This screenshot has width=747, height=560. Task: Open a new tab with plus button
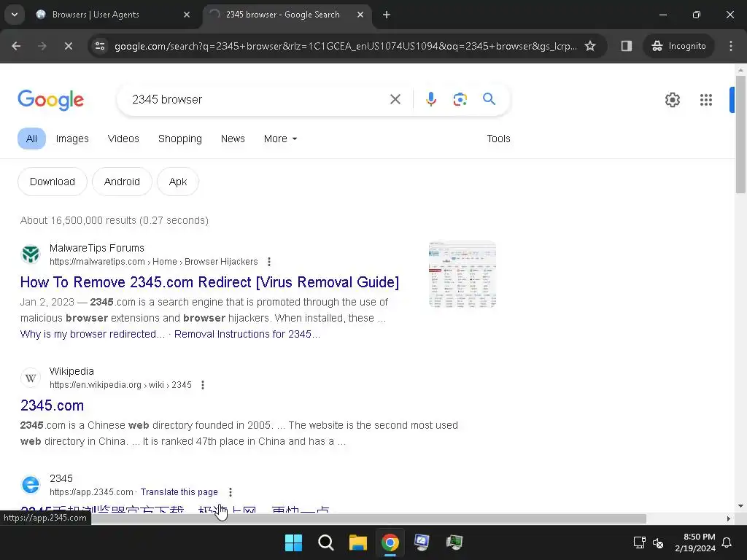387,15
